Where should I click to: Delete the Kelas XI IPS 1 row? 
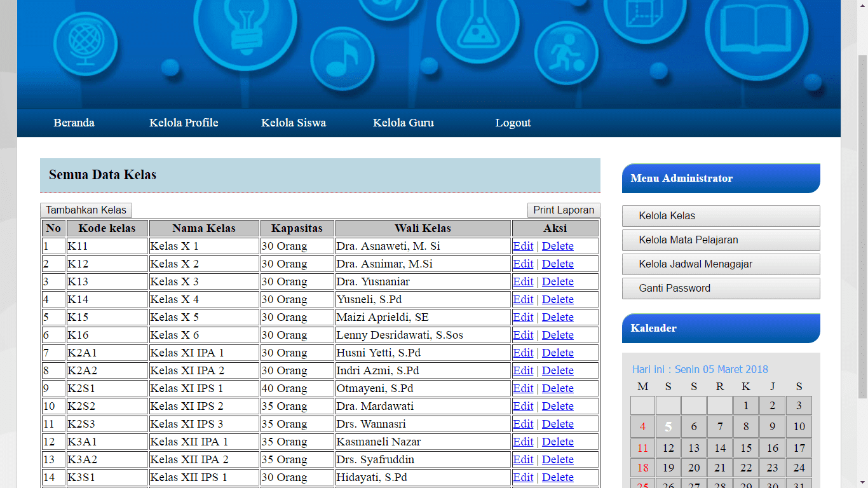coord(558,388)
